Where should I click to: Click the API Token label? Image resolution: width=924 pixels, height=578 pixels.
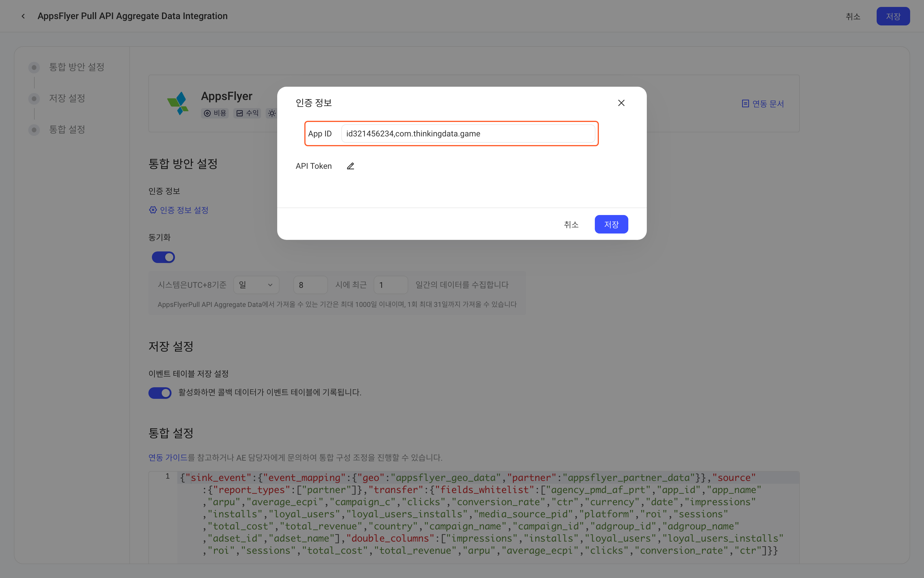(314, 166)
